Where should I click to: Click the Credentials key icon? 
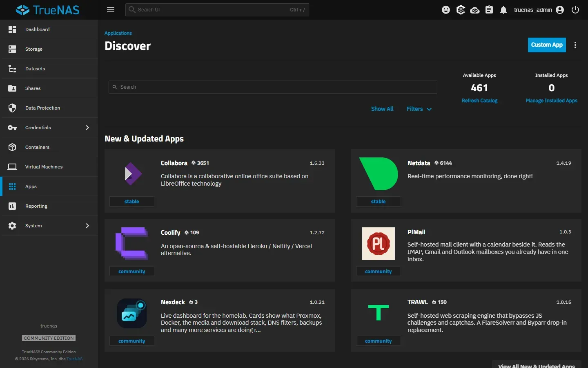pyautogui.click(x=12, y=128)
